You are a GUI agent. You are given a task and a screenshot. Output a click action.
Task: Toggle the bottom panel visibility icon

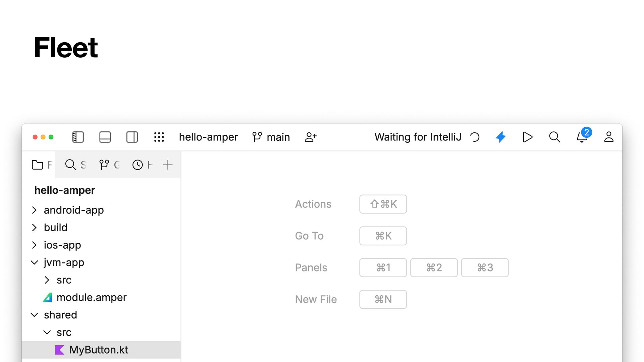coord(105,137)
